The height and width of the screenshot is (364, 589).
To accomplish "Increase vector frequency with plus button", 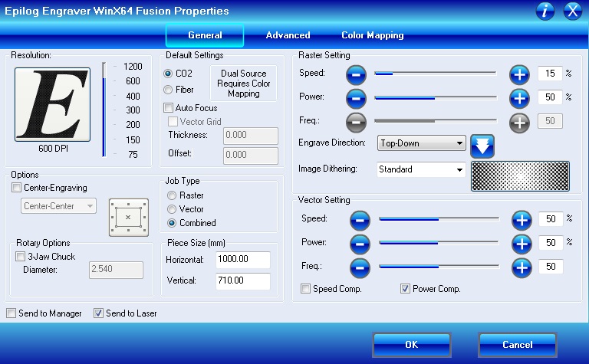I will [522, 268].
